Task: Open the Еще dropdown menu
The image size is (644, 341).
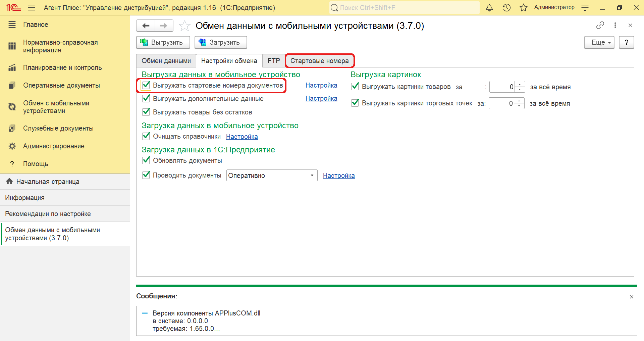Action: tap(599, 43)
